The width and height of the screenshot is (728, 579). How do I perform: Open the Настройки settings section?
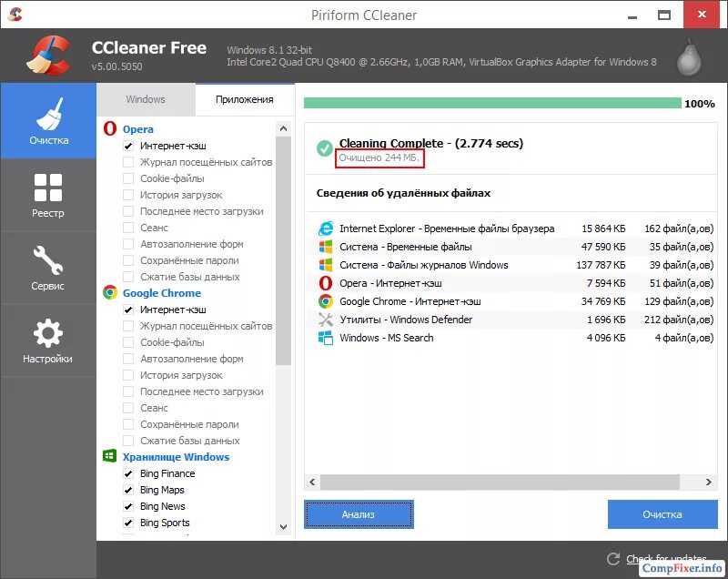point(48,340)
